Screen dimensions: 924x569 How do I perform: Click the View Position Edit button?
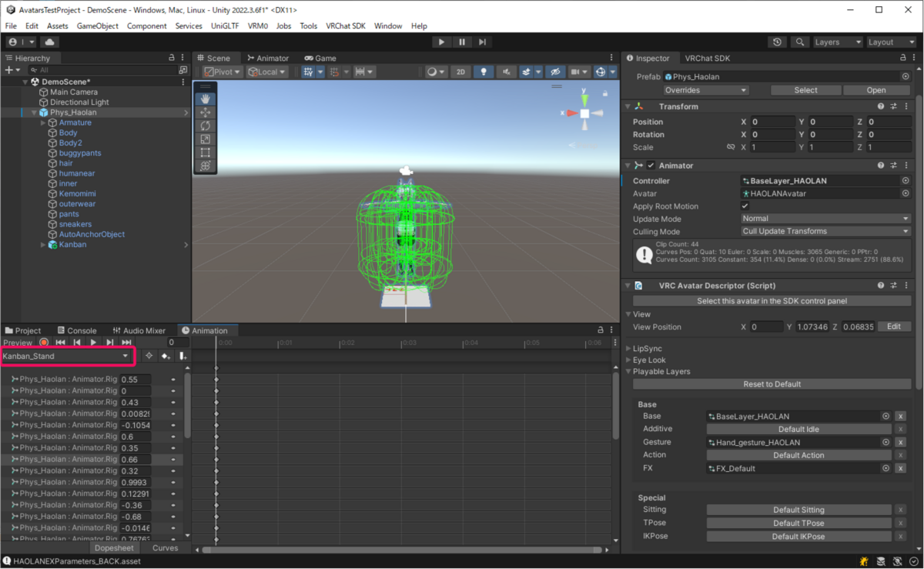pos(893,326)
